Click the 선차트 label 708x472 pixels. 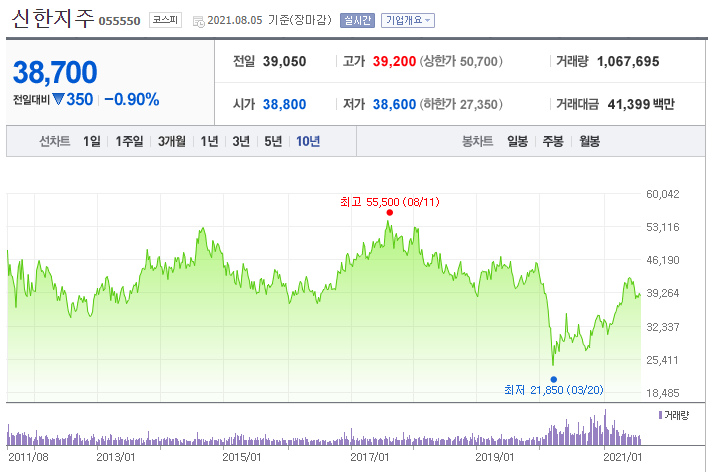click(54, 141)
